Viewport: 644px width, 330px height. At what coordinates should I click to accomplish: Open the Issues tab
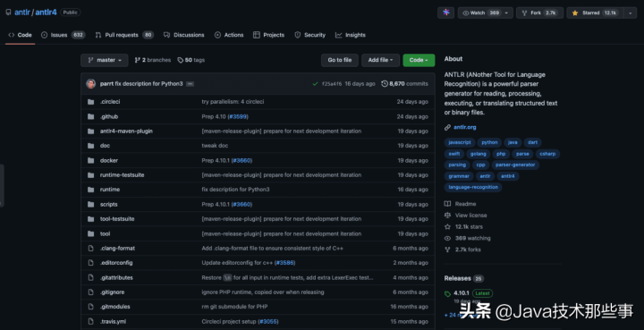point(63,35)
